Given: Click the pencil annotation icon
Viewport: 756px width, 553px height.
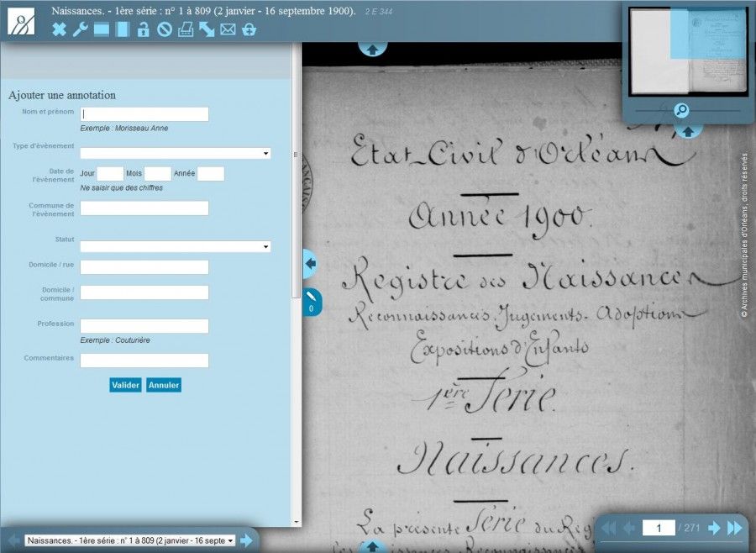Looking at the screenshot, I should tap(311, 297).
